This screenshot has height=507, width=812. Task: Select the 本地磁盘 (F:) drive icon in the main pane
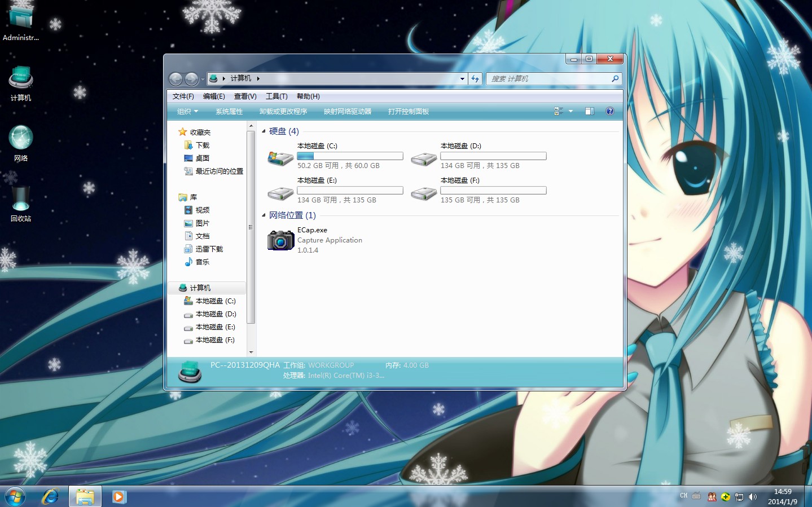point(424,194)
